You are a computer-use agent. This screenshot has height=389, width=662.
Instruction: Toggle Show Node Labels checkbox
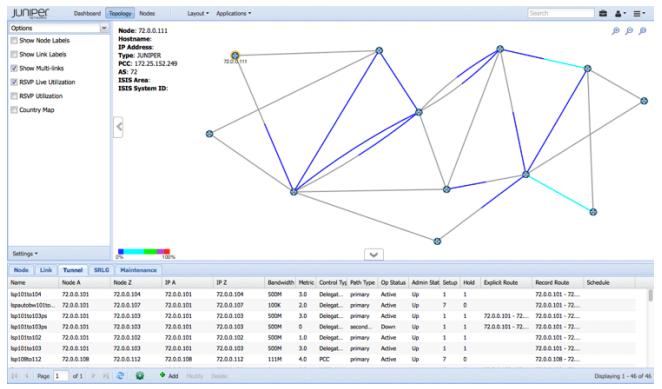[x=14, y=41]
